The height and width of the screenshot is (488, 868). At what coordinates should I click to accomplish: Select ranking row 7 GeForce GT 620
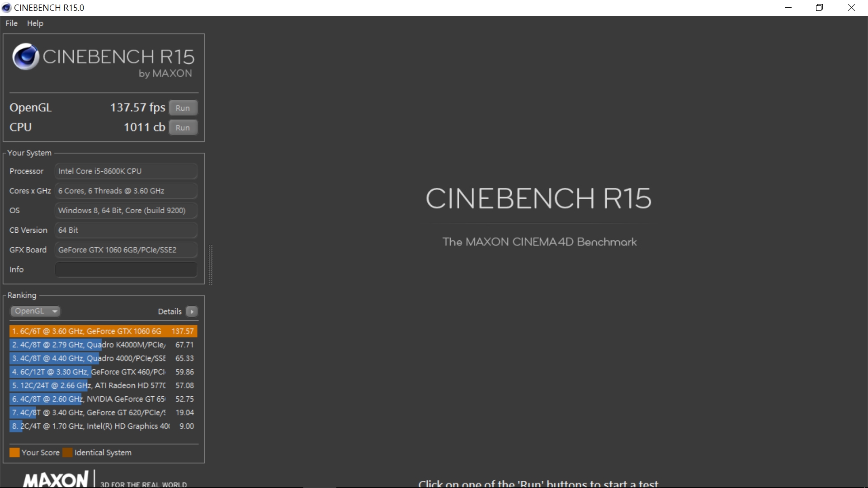(104, 413)
